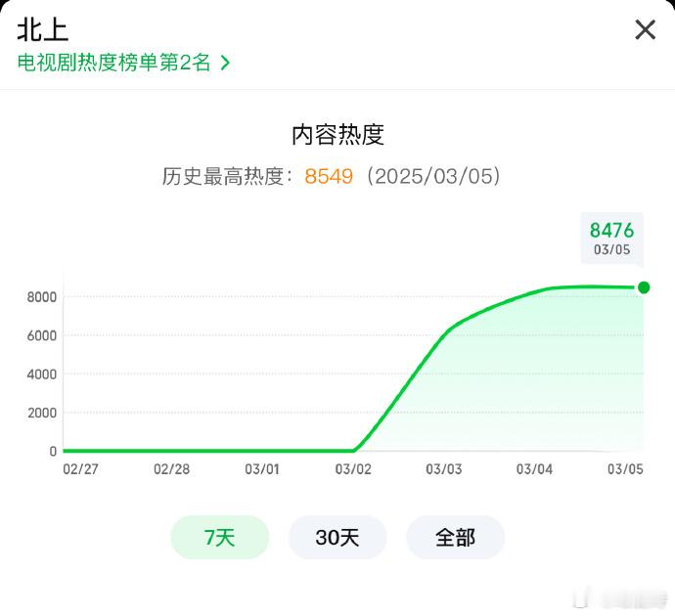
Task: Click the green data point on 03/05
Action: tap(644, 287)
